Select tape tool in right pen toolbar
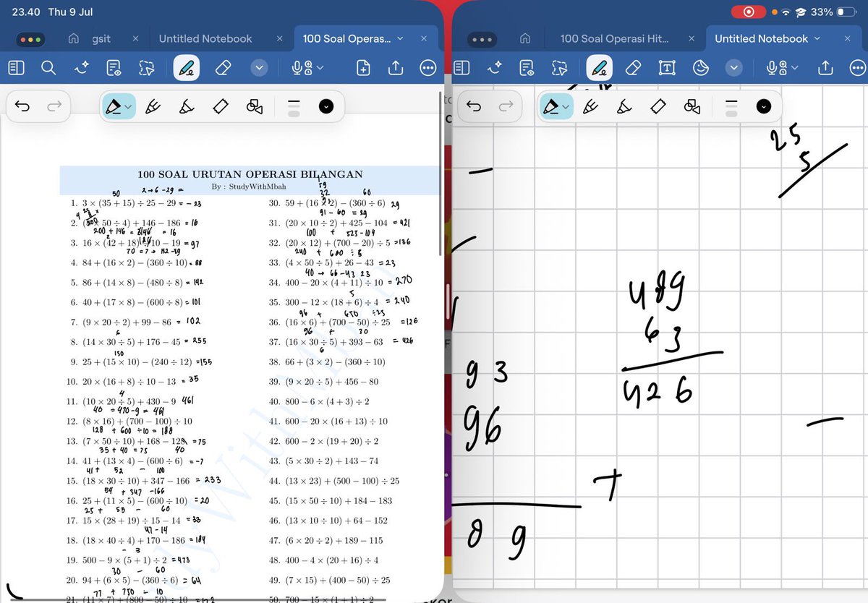 click(x=658, y=107)
